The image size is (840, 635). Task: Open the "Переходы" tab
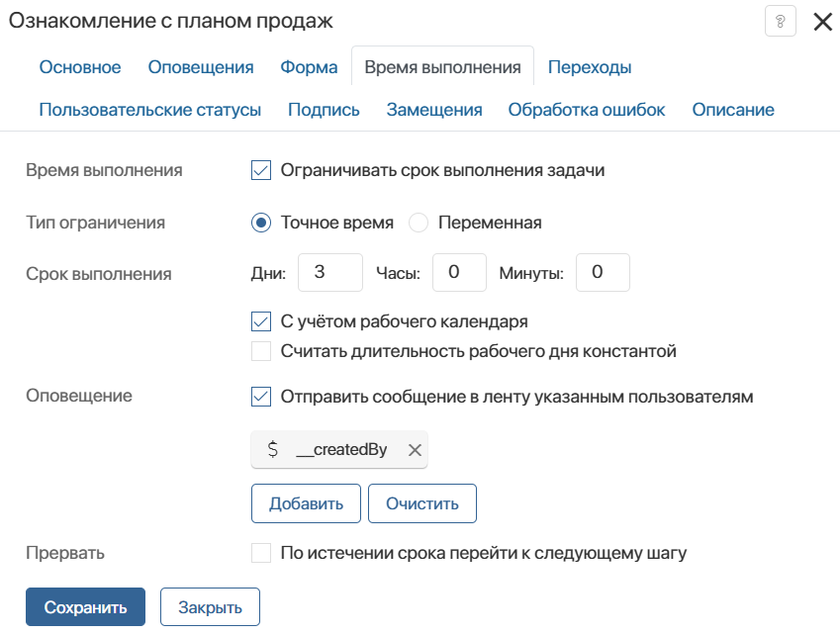point(590,67)
